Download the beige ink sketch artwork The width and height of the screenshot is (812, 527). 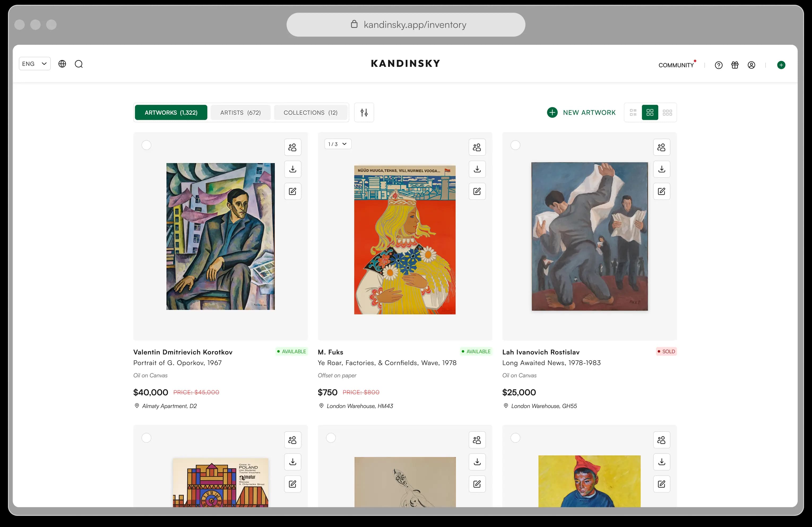tap(477, 462)
